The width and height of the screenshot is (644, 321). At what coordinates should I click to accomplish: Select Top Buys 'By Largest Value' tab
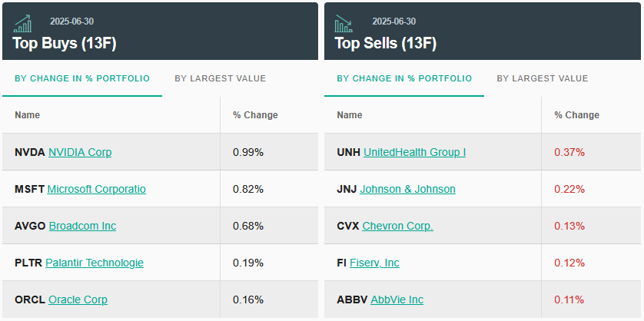tap(220, 78)
